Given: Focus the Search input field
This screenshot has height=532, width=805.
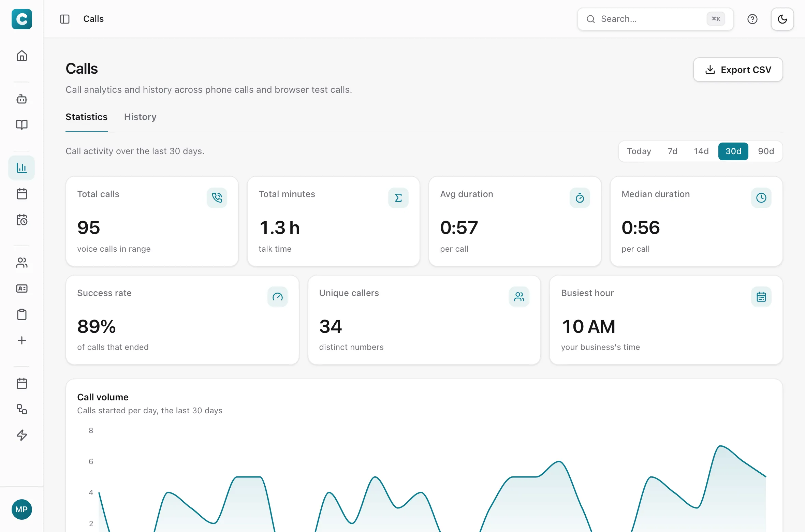Looking at the screenshot, I should click(655, 19).
